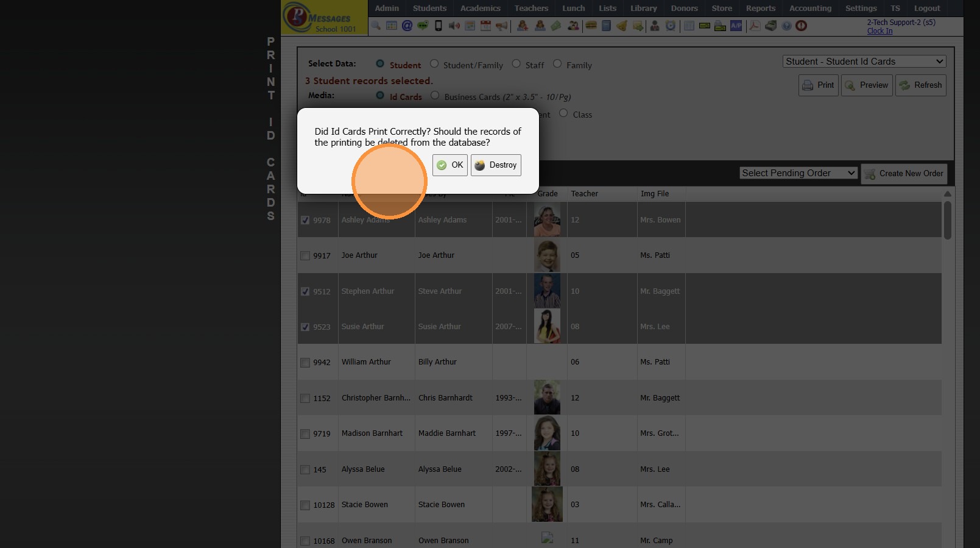Click the email @ icon
Viewport: 980px width, 548px height.
(x=407, y=26)
